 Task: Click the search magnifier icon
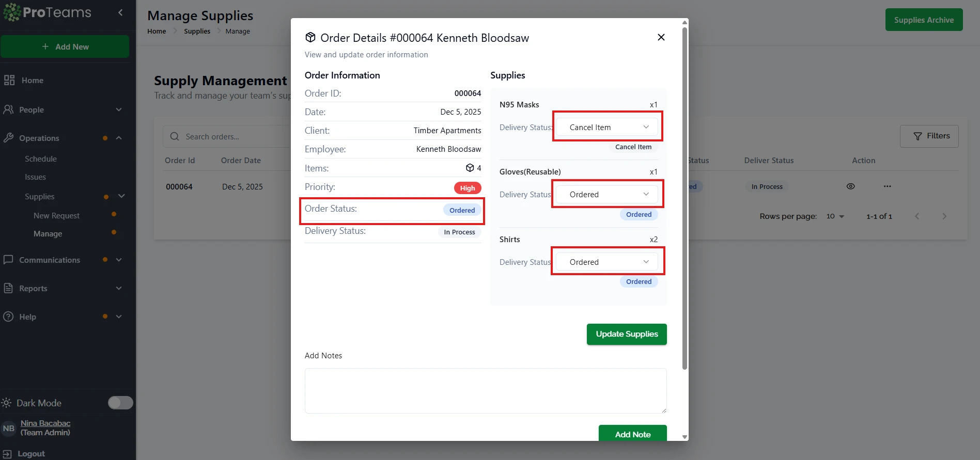(x=175, y=136)
